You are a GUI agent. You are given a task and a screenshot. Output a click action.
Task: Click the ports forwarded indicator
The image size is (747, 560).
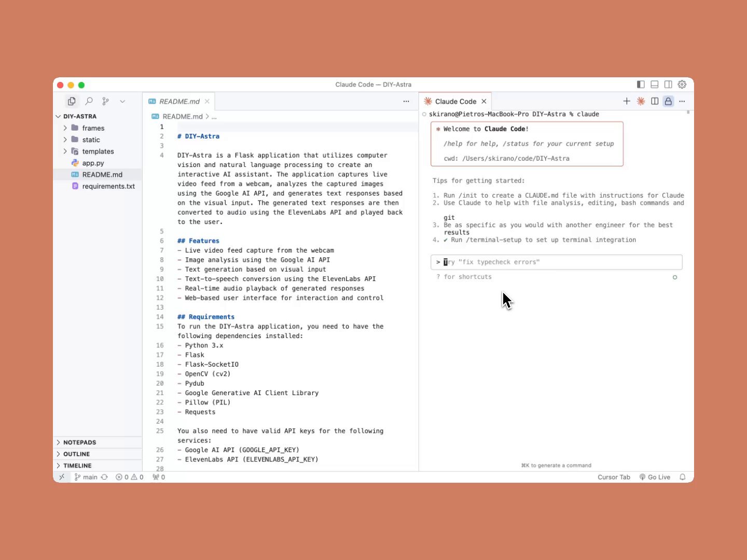pos(159,477)
